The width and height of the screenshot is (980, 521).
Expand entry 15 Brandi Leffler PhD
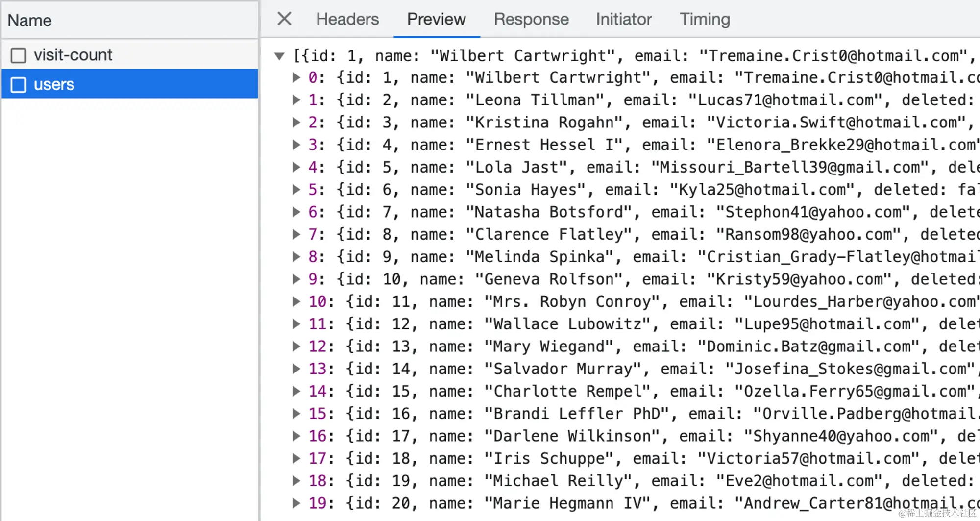click(296, 414)
